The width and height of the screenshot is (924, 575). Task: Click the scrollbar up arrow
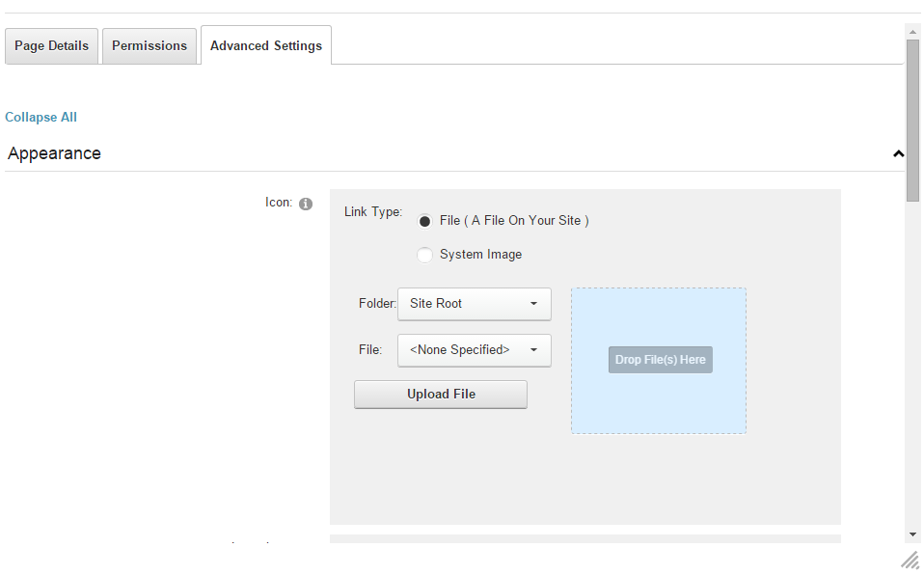(x=912, y=32)
